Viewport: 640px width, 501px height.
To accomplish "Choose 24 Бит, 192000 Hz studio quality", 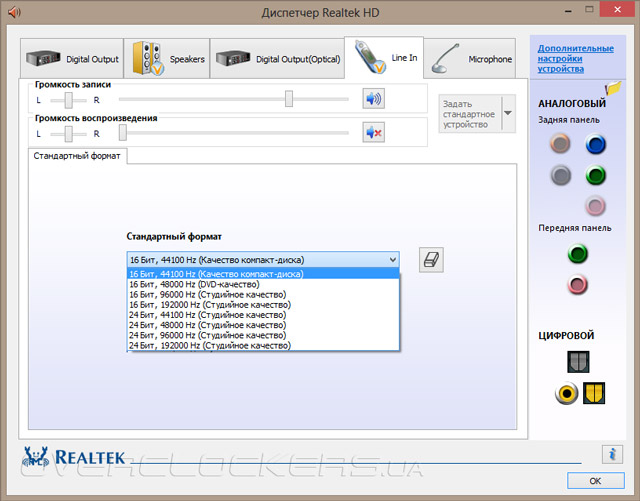I will [x=263, y=345].
